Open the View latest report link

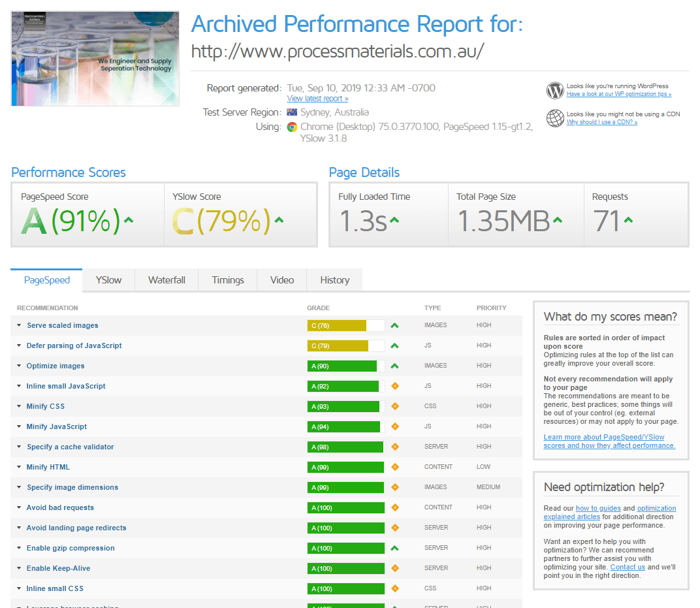tap(317, 99)
